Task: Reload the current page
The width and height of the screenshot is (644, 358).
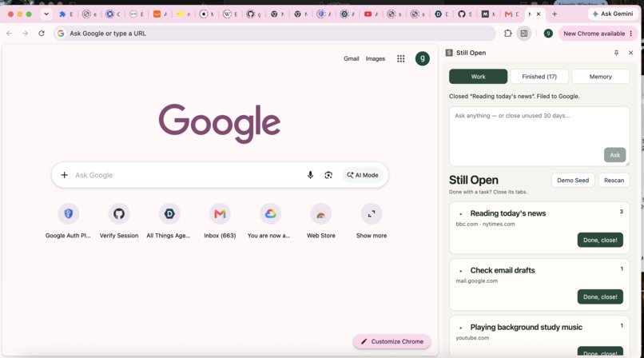Action: (x=42, y=34)
